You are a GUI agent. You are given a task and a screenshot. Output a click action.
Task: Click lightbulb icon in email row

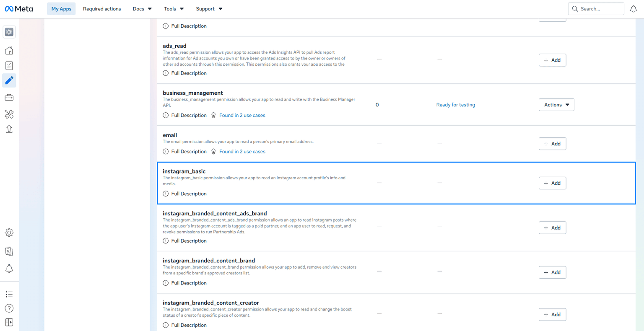pos(213,152)
